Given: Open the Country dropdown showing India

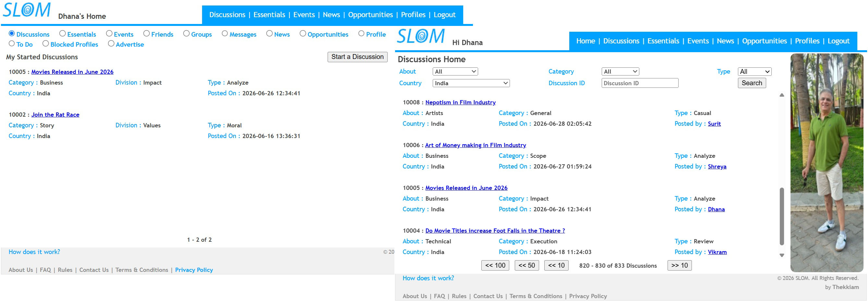Looking at the screenshot, I should coord(471,83).
